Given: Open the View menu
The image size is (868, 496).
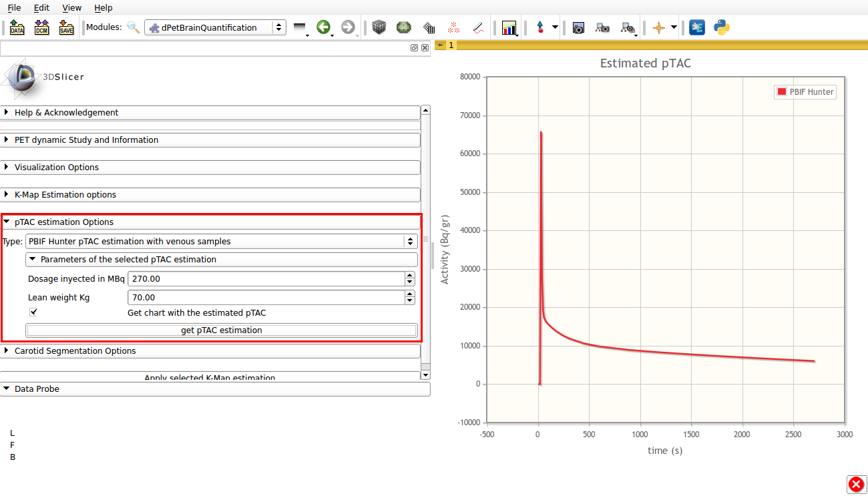Looking at the screenshot, I should pyautogui.click(x=71, y=8).
